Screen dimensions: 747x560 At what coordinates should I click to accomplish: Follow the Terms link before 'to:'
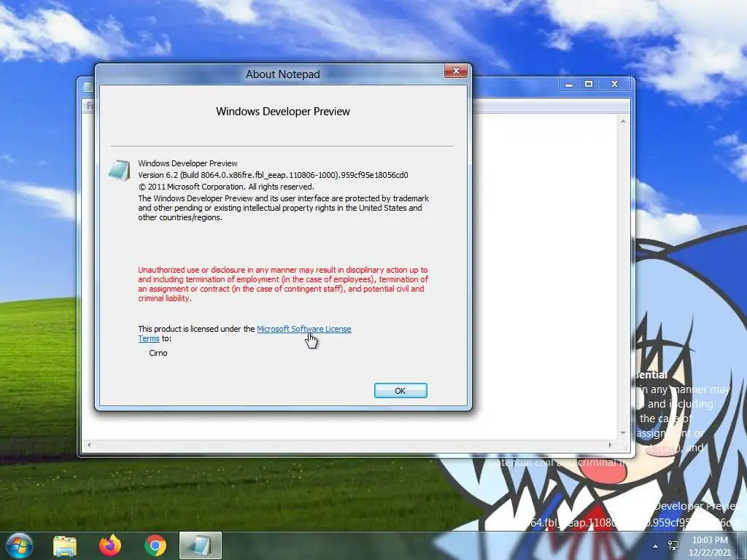point(149,338)
